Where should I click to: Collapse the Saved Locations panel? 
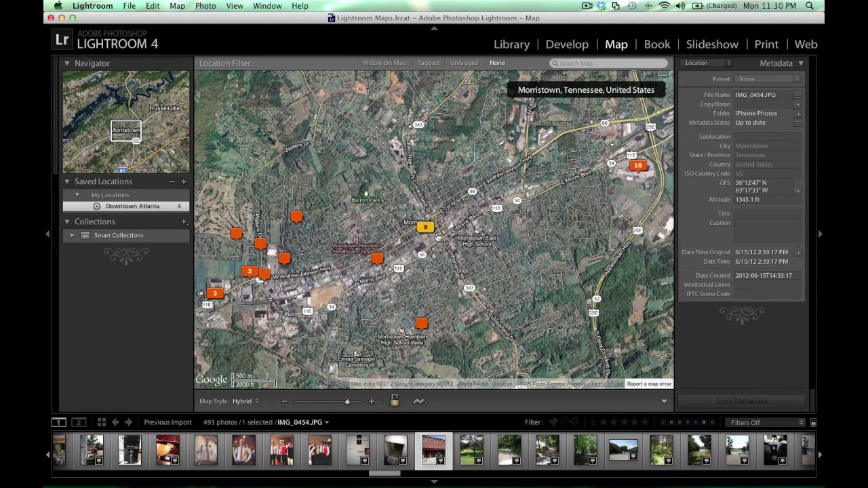[66, 182]
